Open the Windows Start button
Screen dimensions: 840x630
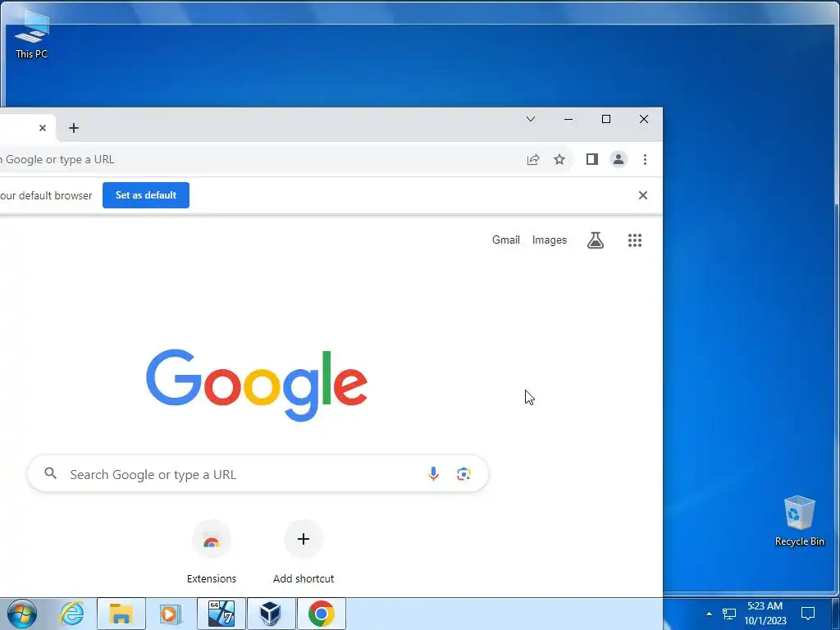tap(22, 614)
